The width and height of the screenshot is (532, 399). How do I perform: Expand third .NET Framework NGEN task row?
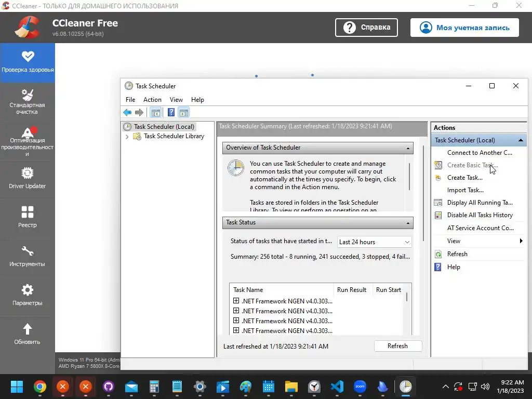(236, 320)
